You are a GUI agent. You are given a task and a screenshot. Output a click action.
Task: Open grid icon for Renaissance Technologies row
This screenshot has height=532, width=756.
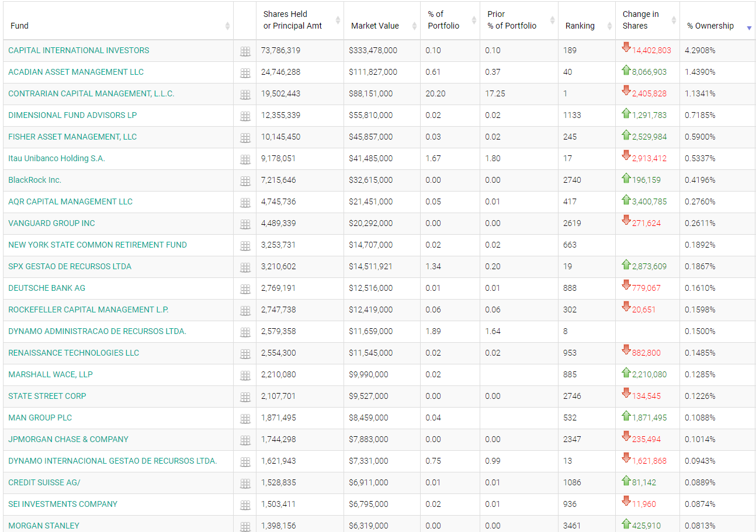point(245,354)
